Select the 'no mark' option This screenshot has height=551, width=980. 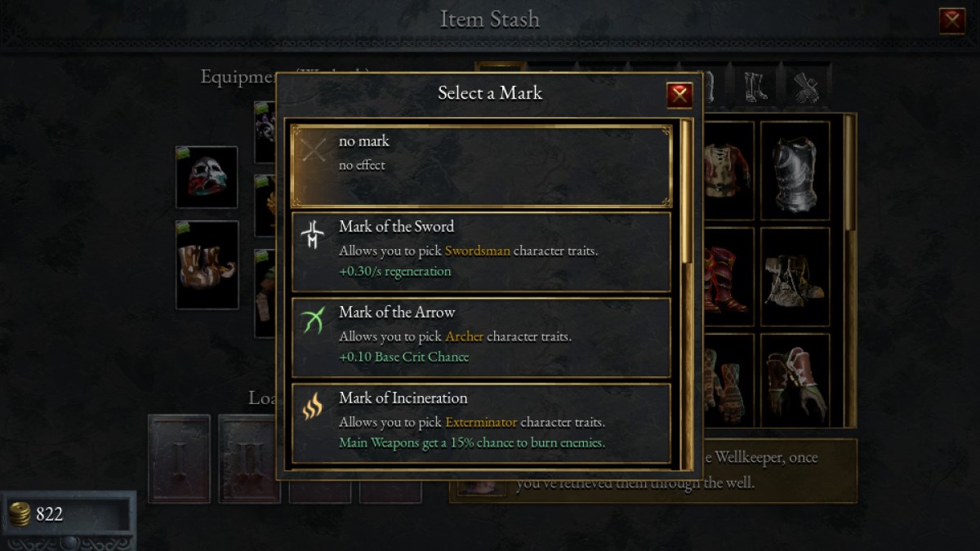click(x=482, y=167)
